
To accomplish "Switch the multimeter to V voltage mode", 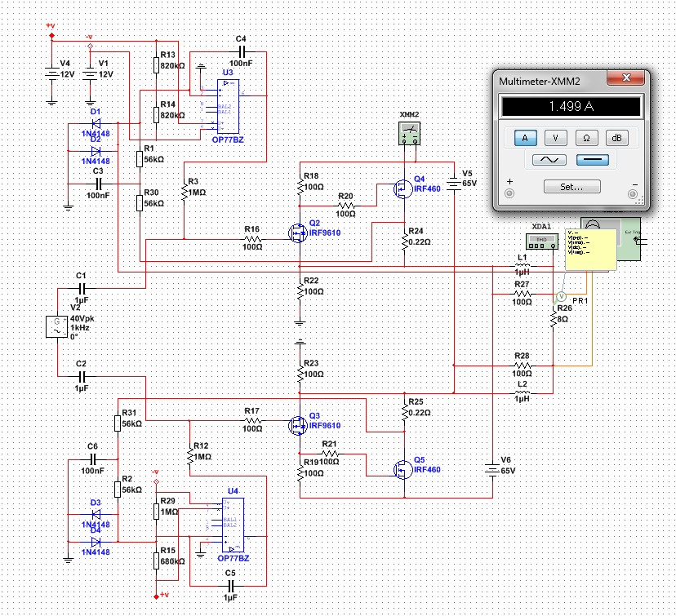I will pos(555,138).
